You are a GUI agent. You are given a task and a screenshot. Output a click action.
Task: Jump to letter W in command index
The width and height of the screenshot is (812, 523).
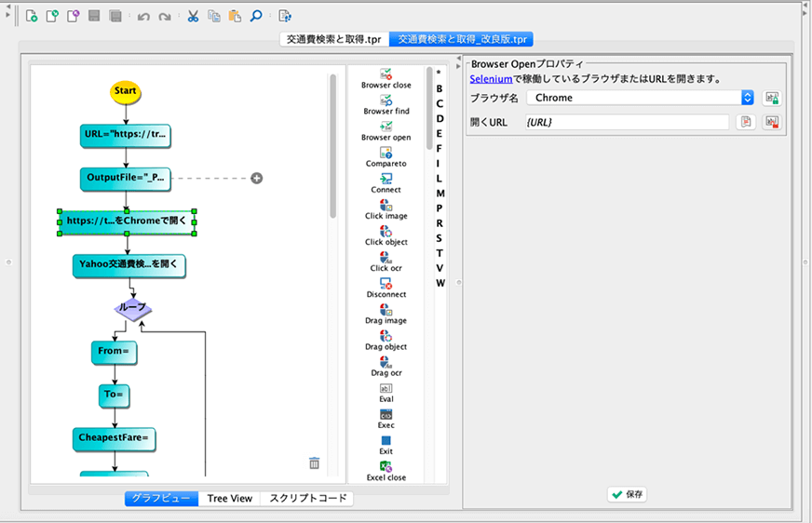tap(440, 283)
